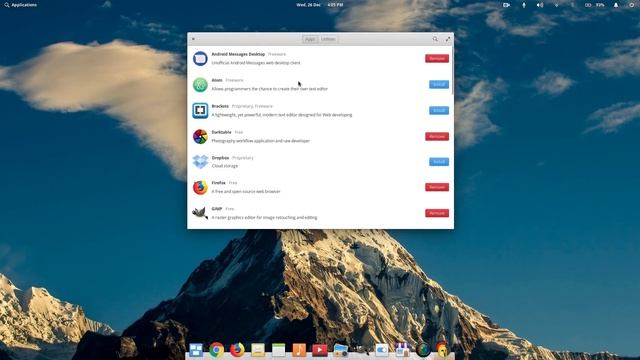Close the app list window

click(193, 39)
